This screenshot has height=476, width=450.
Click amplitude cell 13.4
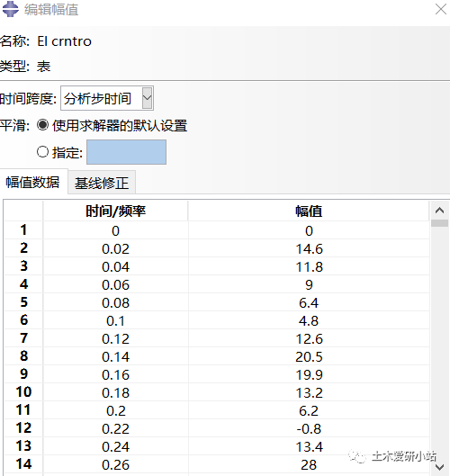(309, 446)
